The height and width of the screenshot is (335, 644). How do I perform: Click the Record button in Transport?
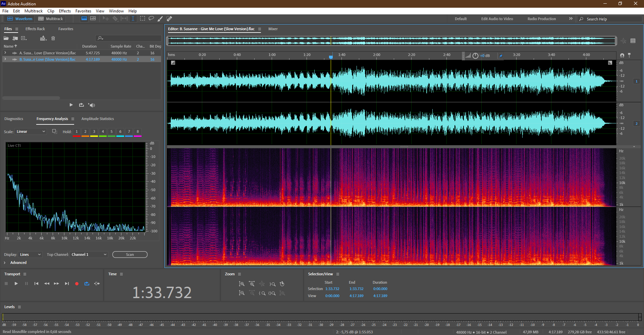click(76, 284)
